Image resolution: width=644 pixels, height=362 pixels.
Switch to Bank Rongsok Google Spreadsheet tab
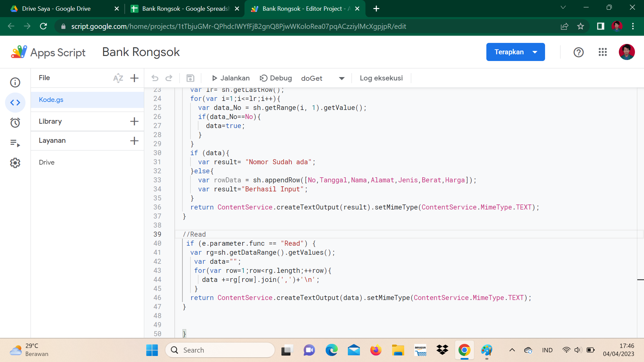(184, 9)
